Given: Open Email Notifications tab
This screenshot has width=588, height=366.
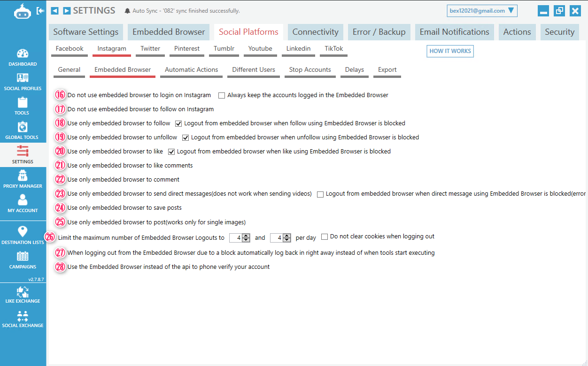Looking at the screenshot, I should coord(455,32).
